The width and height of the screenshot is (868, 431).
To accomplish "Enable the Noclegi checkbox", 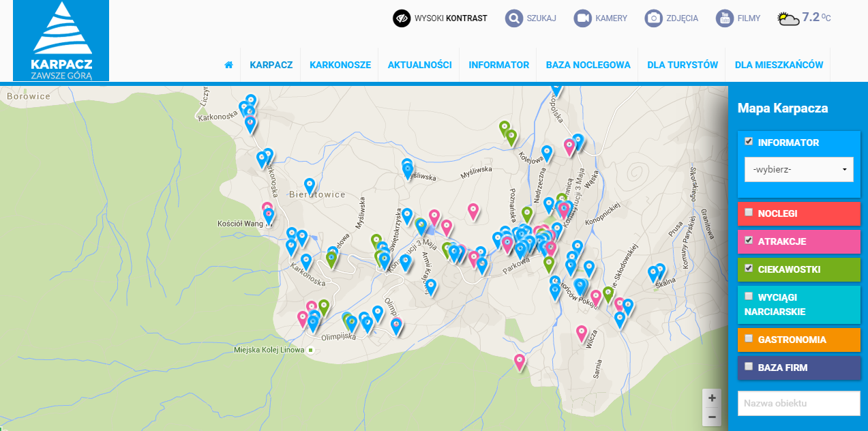I will click(749, 212).
